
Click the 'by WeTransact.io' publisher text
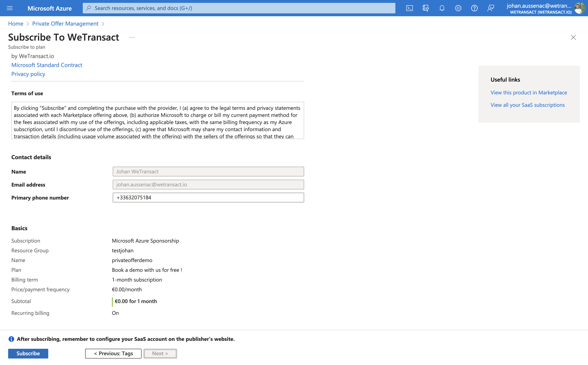point(33,56)
